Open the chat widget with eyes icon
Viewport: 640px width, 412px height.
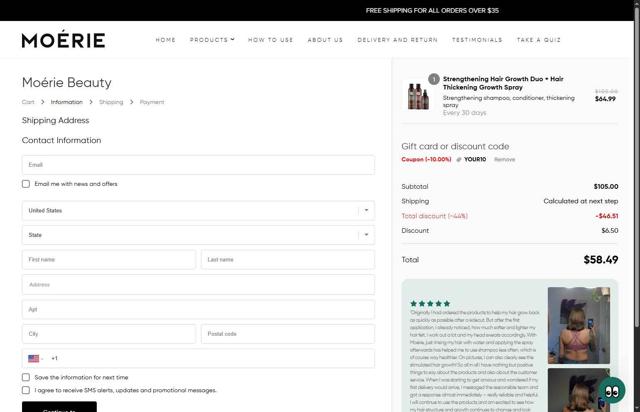coord(611,391)
